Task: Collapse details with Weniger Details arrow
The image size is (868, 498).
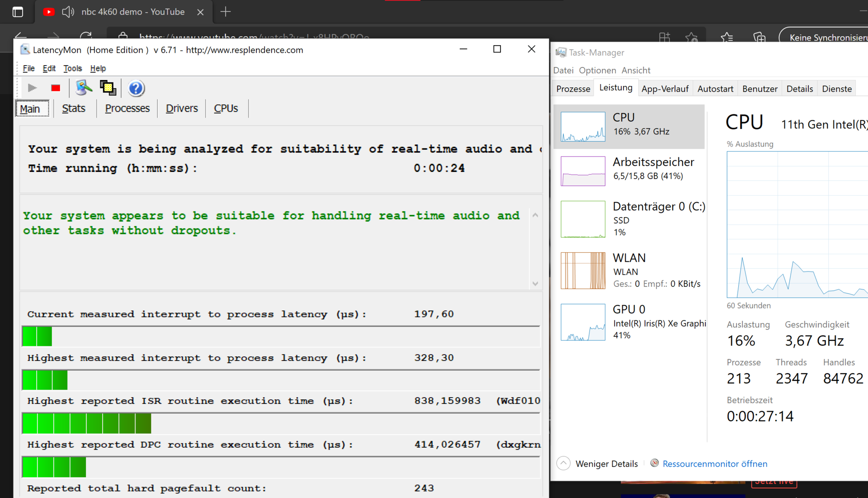Action: pyautogui.click(x=563, y=463)
